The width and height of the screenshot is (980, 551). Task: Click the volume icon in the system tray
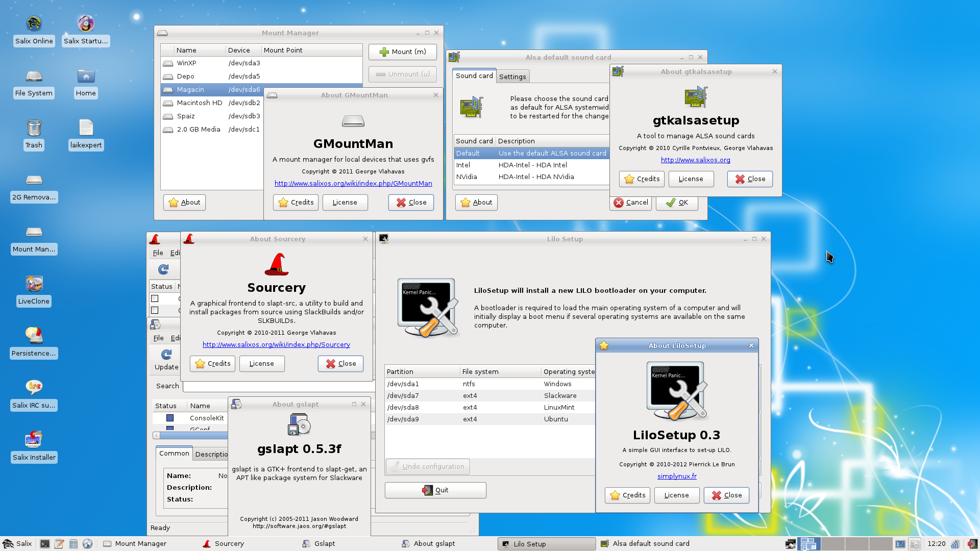(x=955, y=544)
